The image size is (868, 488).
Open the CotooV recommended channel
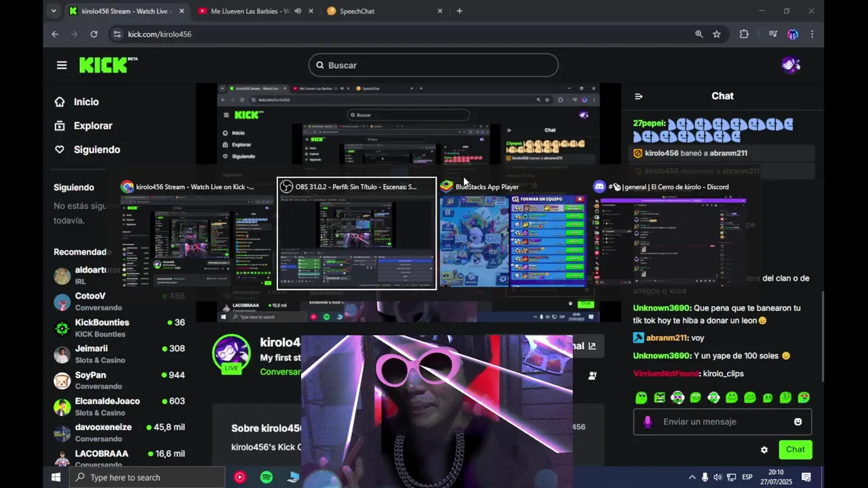click(x=119, y=302)
